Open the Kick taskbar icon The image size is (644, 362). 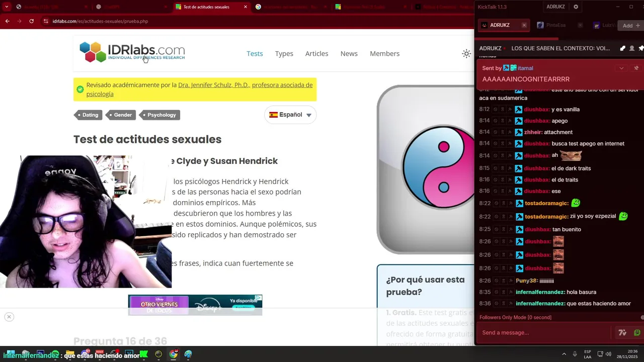click(x=144, y=354)
